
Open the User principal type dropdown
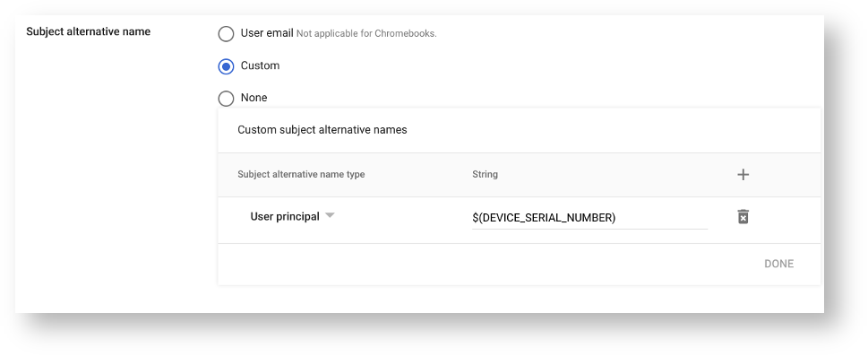pyautogui.click(x=292, y=217)
